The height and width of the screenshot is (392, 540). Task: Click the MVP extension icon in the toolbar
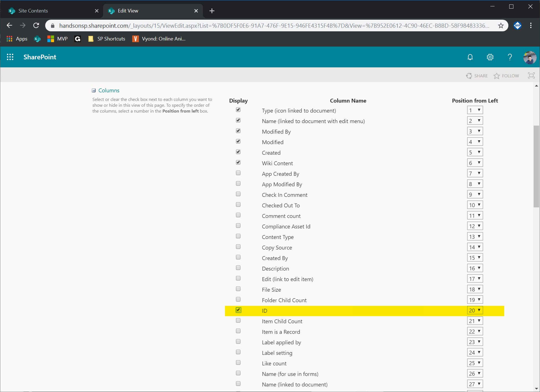(x=517, y=26)
